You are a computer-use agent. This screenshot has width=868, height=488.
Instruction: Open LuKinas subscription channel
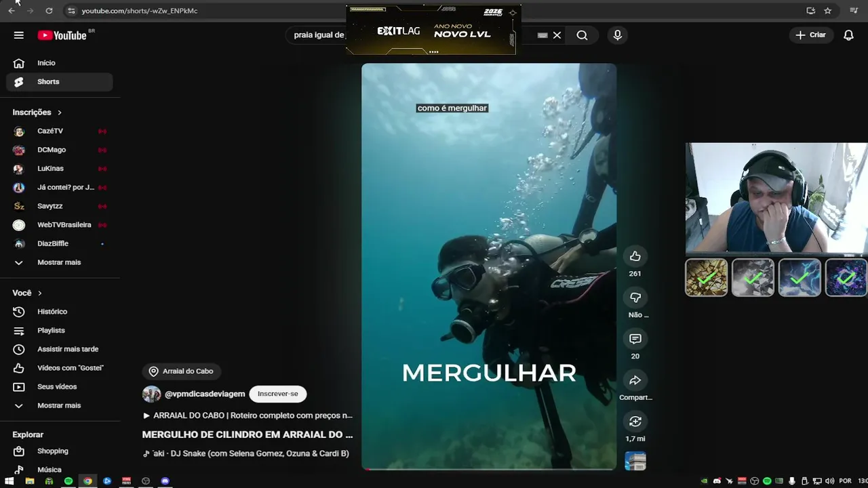[60, 169]
